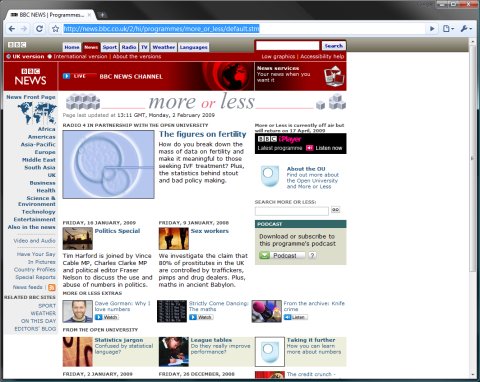Open the Science & Environment link
480x382 pixels.
tap(37, 201)
